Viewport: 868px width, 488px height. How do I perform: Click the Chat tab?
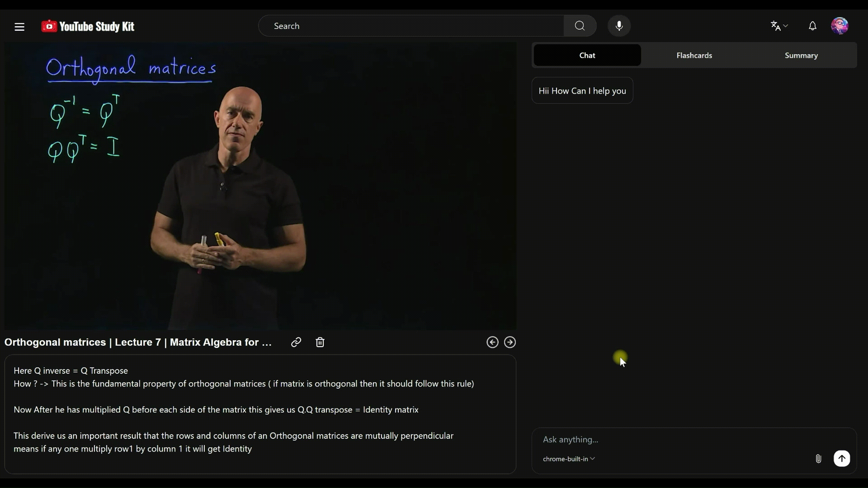point(587,55)
